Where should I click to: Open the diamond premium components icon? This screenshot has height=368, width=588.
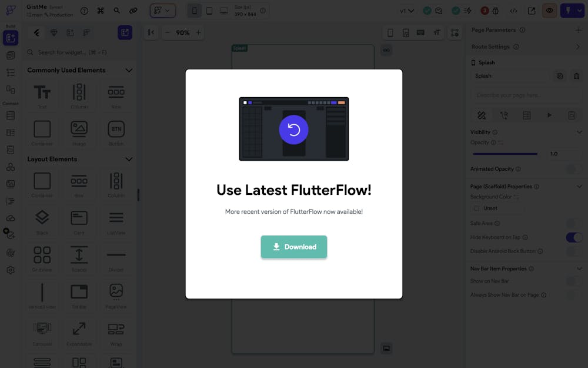[54, 32]
